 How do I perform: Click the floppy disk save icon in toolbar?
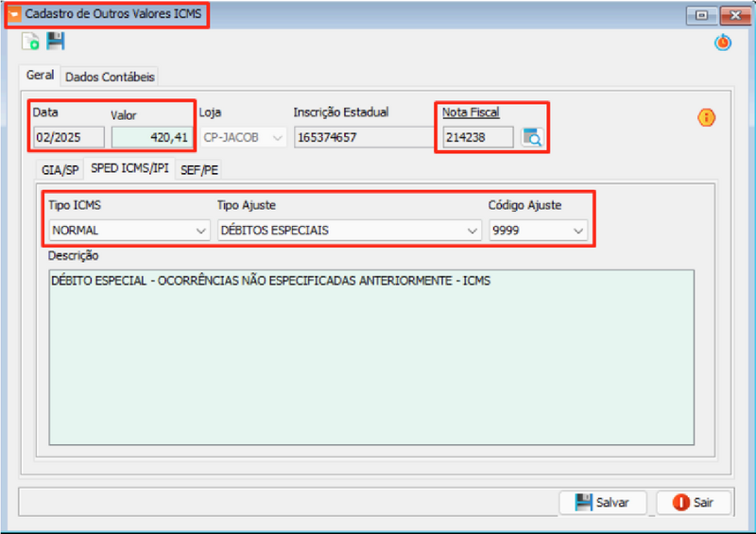[56, 41]
